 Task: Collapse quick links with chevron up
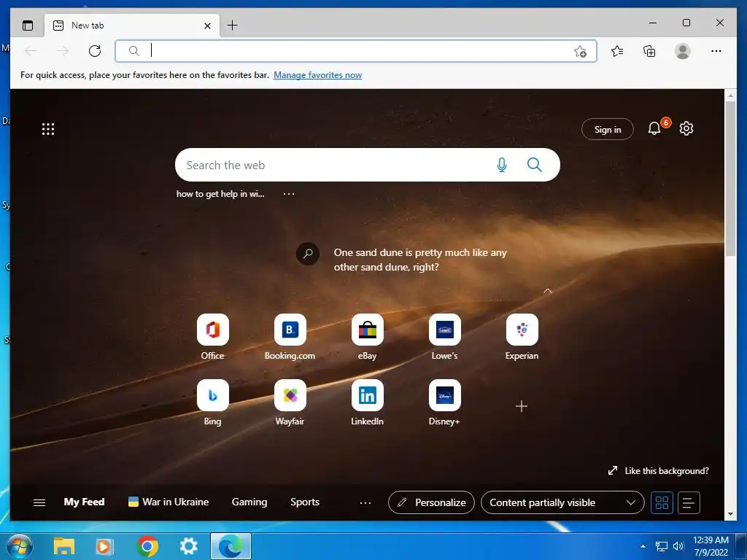point(548,290)
